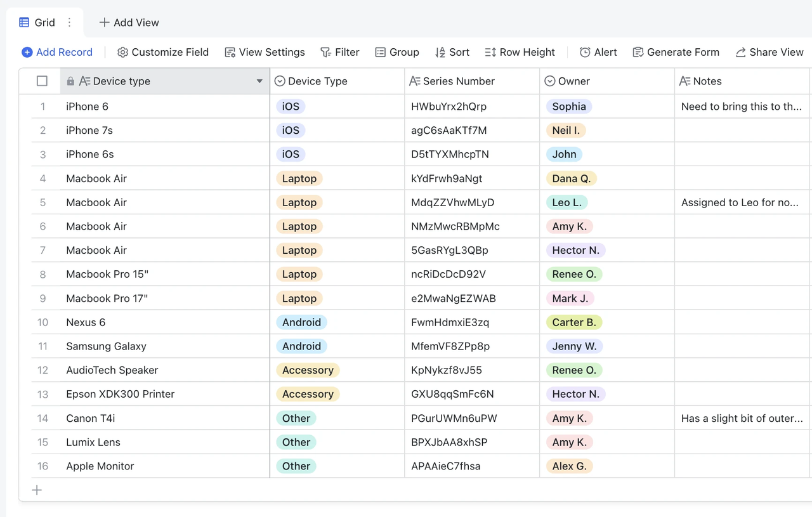Viewport: 812px width, 517px height.
Task: Open the Alert bell option
Action: [598, 53]
